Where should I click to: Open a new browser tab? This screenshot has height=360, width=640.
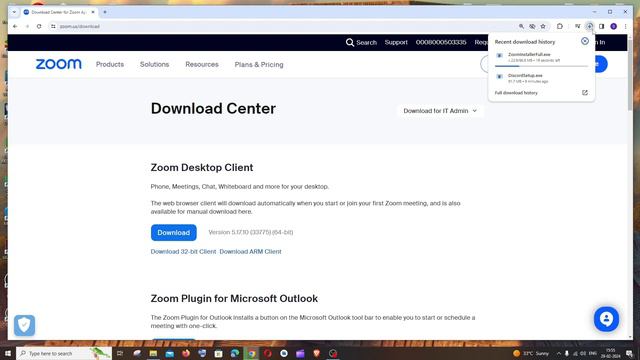click(x=105, y=12)
